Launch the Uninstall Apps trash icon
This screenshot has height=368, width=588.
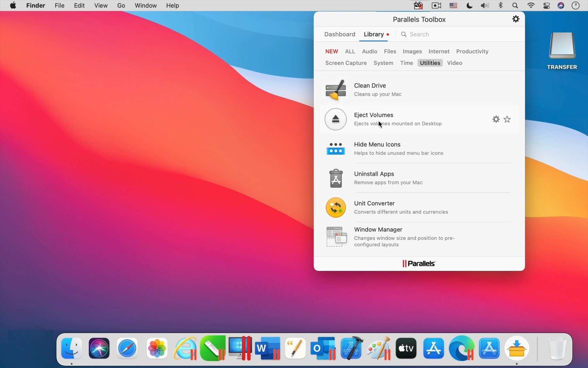pos(335,178)
